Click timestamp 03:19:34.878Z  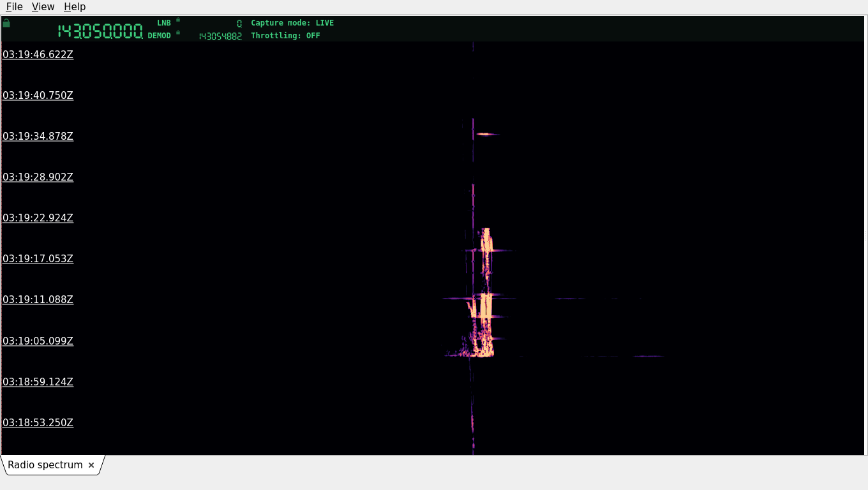pyautogui.click(x=38, y=137)
